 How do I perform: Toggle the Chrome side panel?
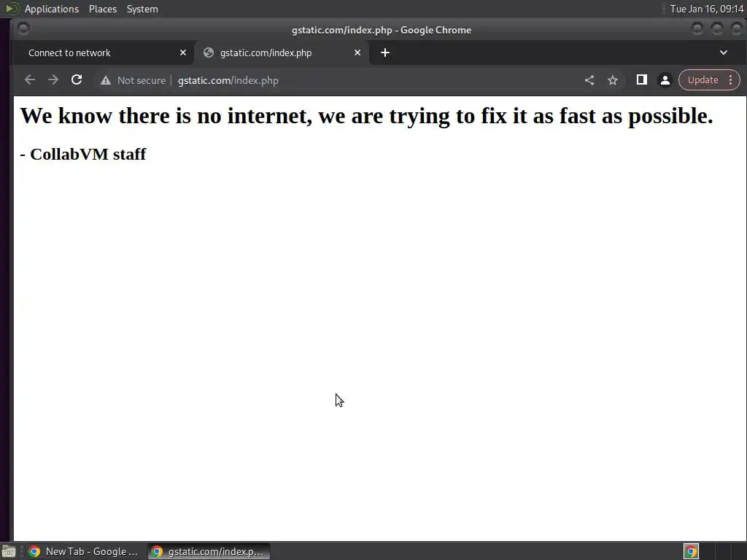(642, 80)
